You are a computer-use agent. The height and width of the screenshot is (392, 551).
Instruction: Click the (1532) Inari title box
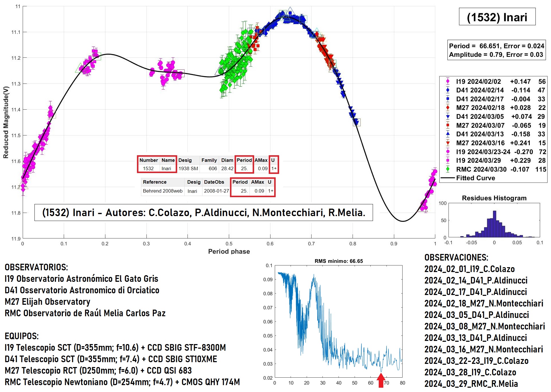click(x=497, y=17)
